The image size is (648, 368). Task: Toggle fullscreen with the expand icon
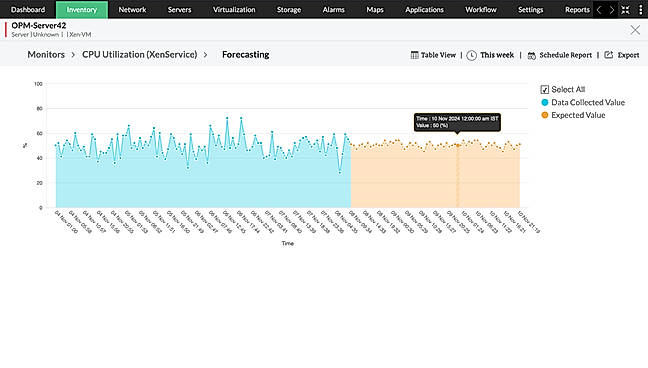point(625,10)
